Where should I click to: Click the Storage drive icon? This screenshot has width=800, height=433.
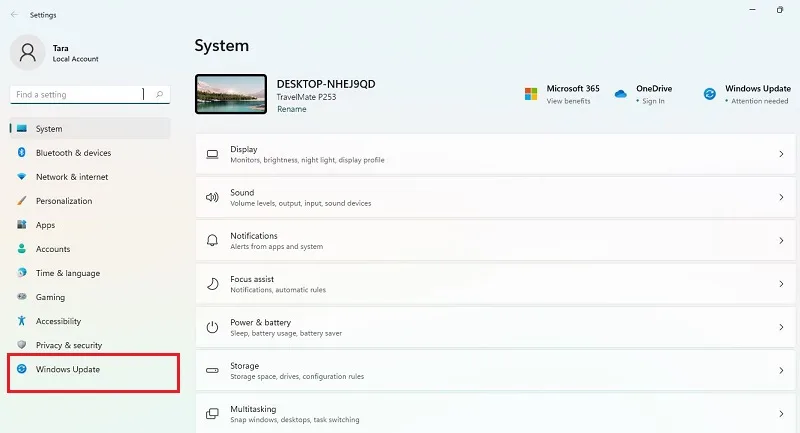[212, 370]
